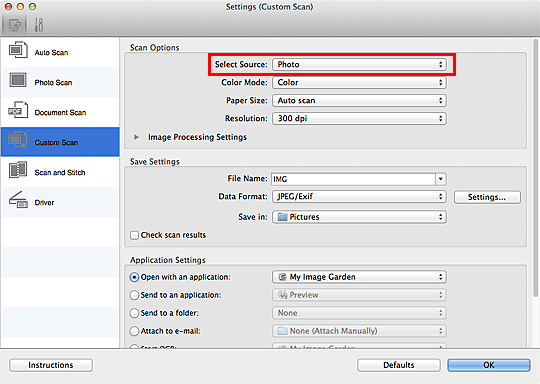Select Photo Scan in the sidebar
540x384 pixels.
click(60, 82)
